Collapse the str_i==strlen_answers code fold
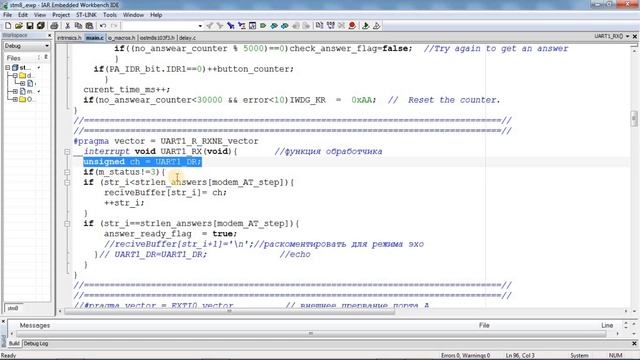The image size is (640, 360). [67, 224]
